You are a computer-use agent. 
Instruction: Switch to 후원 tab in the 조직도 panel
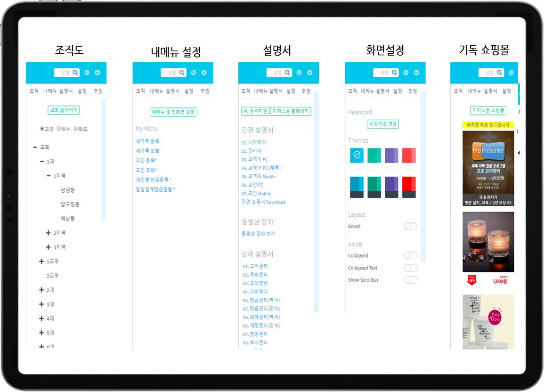[x=97, y=91]
